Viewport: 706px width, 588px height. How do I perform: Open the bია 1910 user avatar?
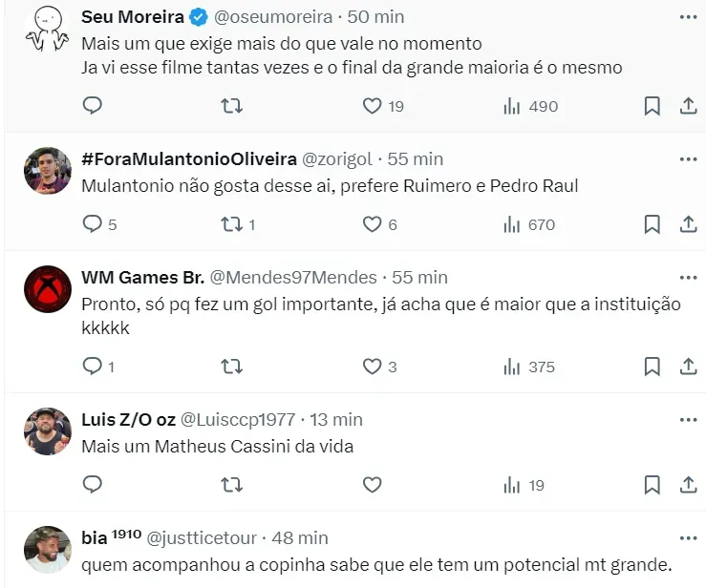pos(47,549)
